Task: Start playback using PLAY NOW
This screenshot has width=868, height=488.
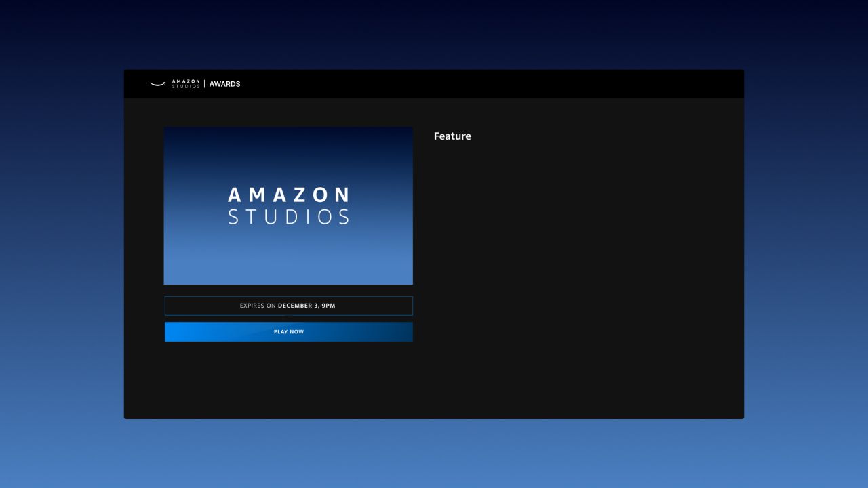Action: click(x=288, y=331)
